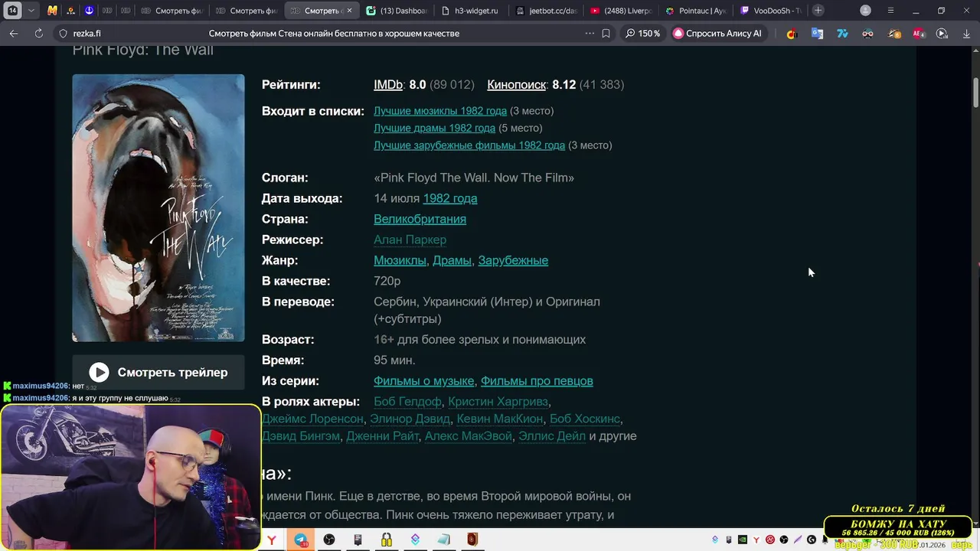The image size is (980, 551).
Task: Open Фильмы о музыке series link
Action: (424, 381)
